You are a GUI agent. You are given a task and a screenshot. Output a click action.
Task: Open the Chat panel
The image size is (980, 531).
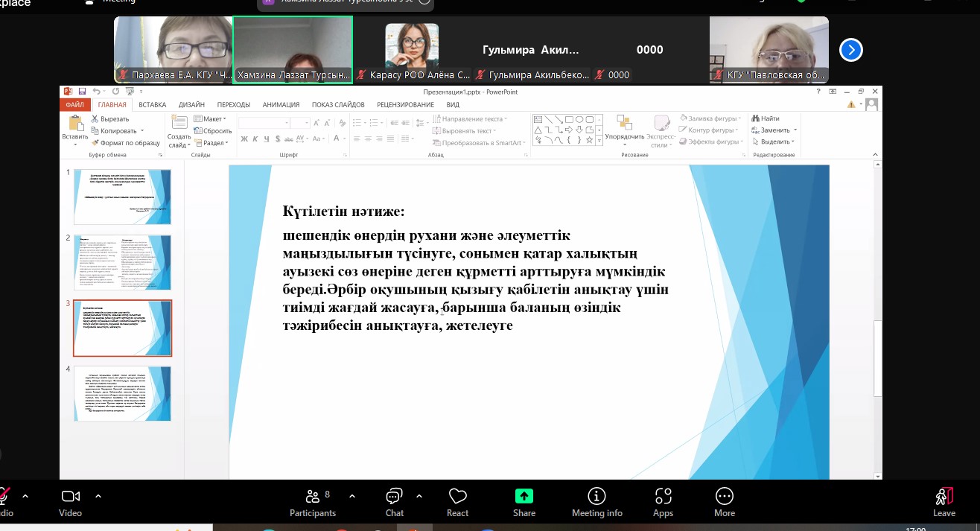[394, 496]
